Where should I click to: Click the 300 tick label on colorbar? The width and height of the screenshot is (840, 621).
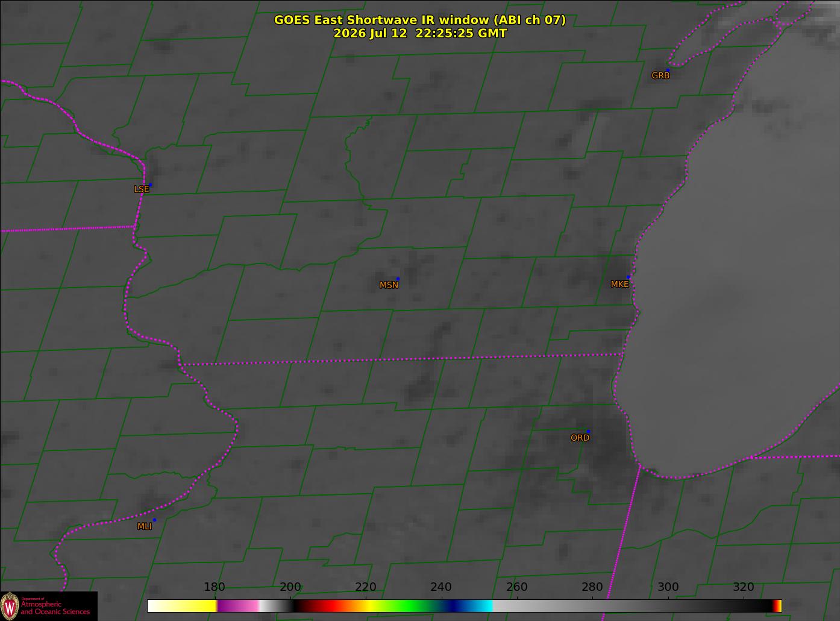(x=668, y=587)
